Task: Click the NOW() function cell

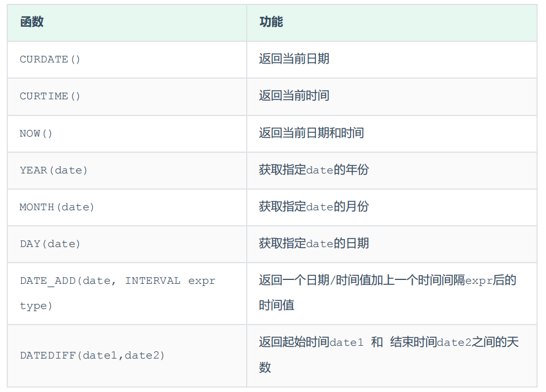Action: (x=36, y=133)
